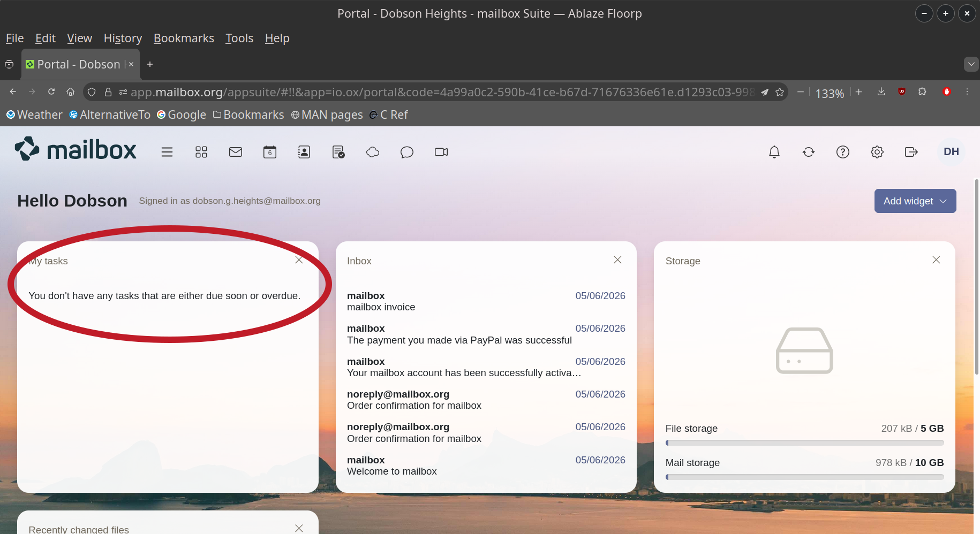This screenshot has height=534, width=980.
Task: Open the File menu
Action: pyautogui.click(x=15, y=39)
